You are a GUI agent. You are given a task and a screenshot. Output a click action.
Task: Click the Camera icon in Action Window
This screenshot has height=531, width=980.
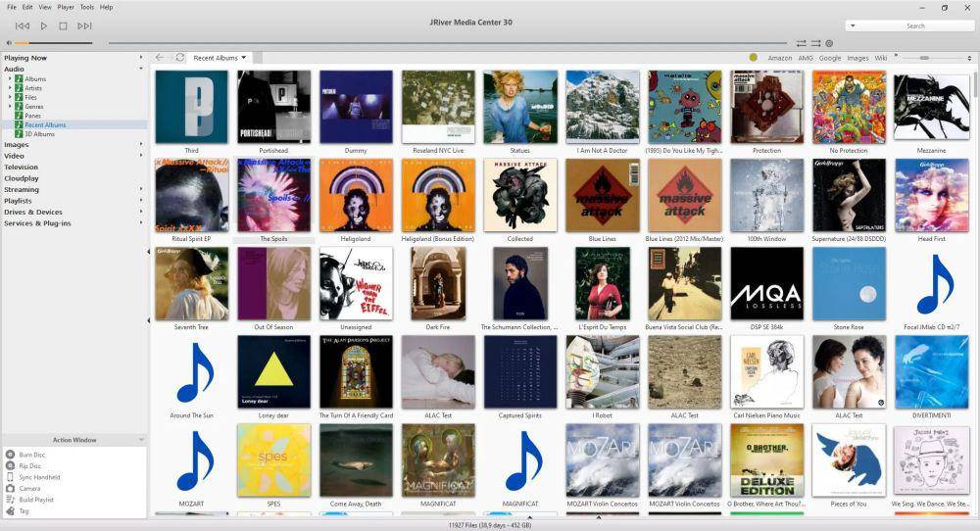click(x=10, y=489)
